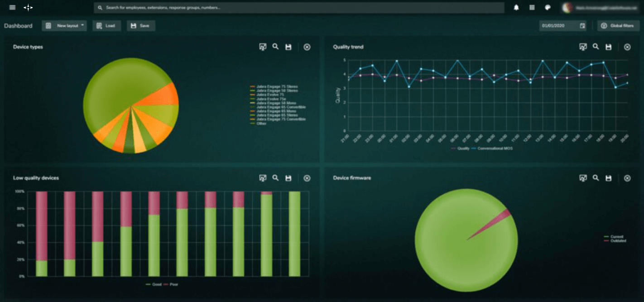Click the Save button in the toolbar
644x302 pixels.
[140, 26]
